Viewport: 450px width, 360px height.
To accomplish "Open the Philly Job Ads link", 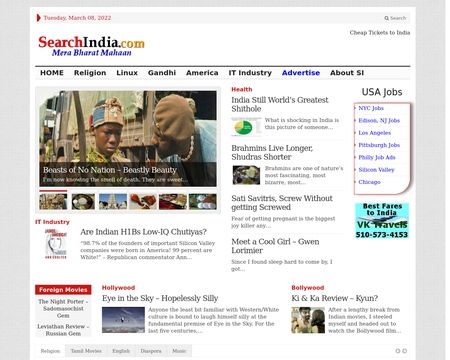I will point(377,157).
